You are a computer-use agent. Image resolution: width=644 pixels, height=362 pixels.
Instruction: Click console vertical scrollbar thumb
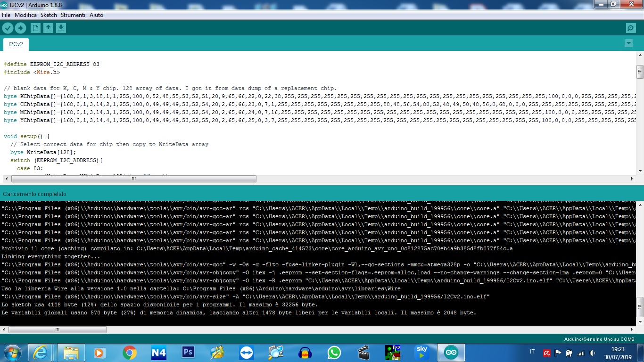(x=640, y=307)
